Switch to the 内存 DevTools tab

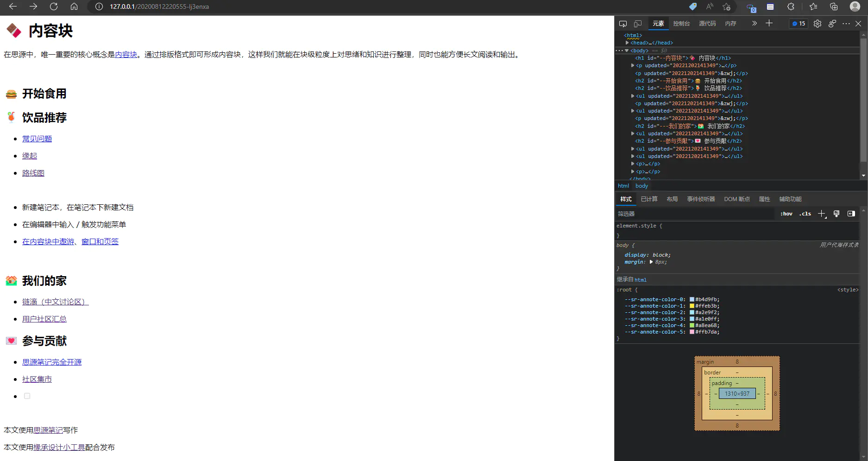[730, 24]
